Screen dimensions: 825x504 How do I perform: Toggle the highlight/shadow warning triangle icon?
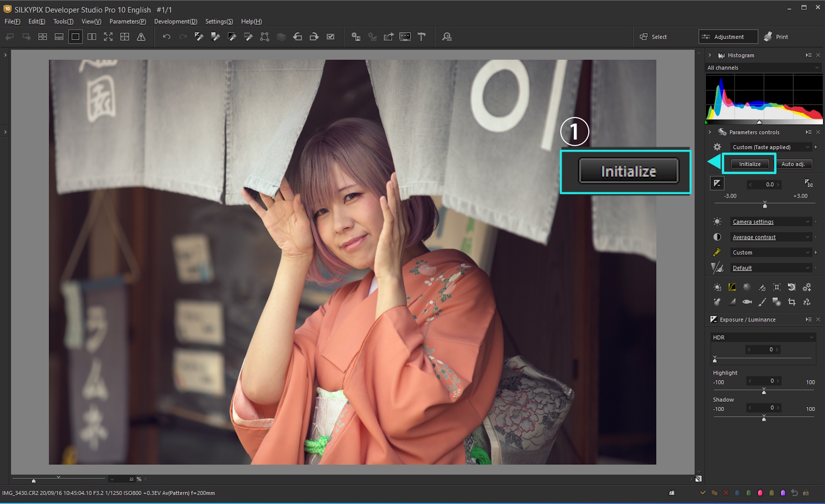(x=141, y=37)
